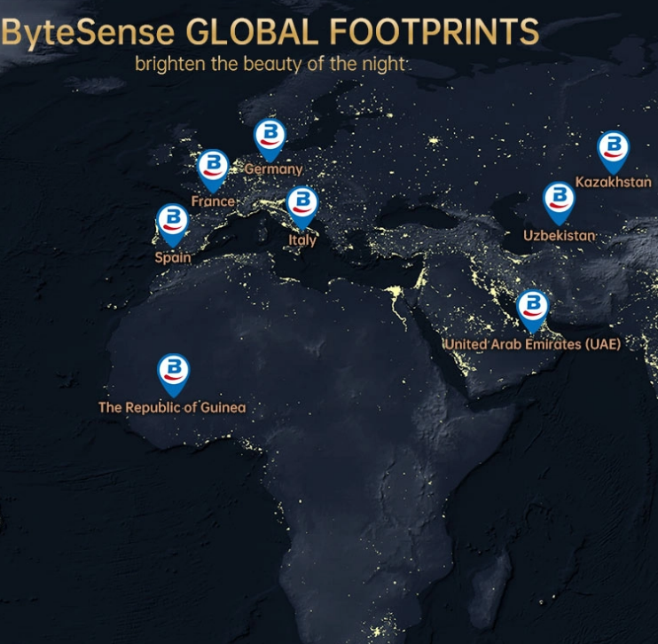The width and height of the screenshot is (658, 644).
Task: Select the "Italy" country label
Action: click(x=302, y=240)
